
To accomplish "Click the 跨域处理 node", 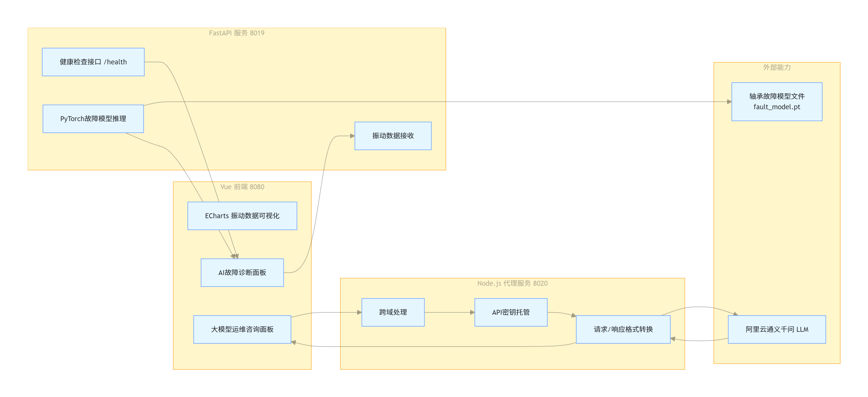I will click(x=393, y=312).
